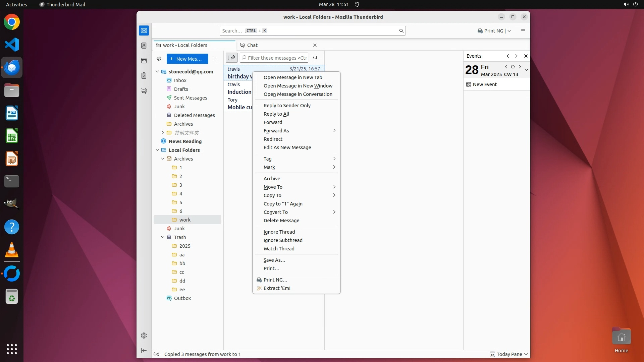Select Delete Message in context menu
The width and height of the screenshot is (644, 362).
coord(281,221)
